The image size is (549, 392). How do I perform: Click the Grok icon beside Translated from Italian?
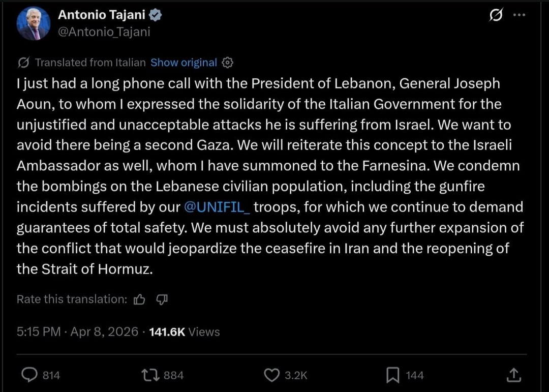pos(23,63)
